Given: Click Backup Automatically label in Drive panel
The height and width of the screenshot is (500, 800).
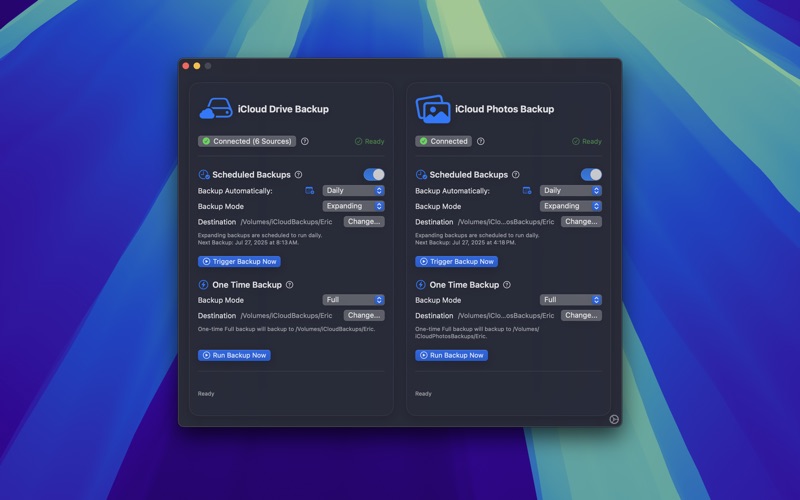Looking at the screenshot, I should coord(235,191).
